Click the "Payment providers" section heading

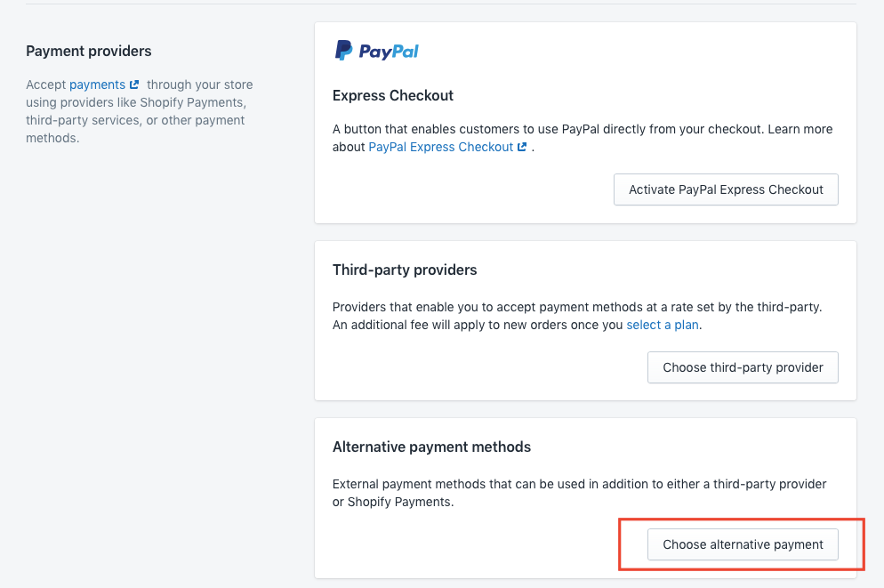tap(89, 52)
